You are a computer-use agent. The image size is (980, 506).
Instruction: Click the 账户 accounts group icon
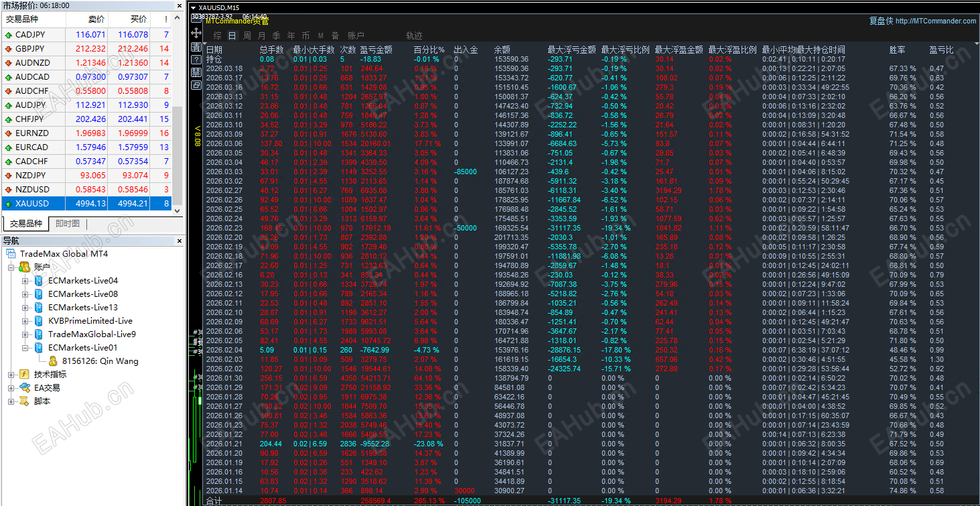[25, 267]
